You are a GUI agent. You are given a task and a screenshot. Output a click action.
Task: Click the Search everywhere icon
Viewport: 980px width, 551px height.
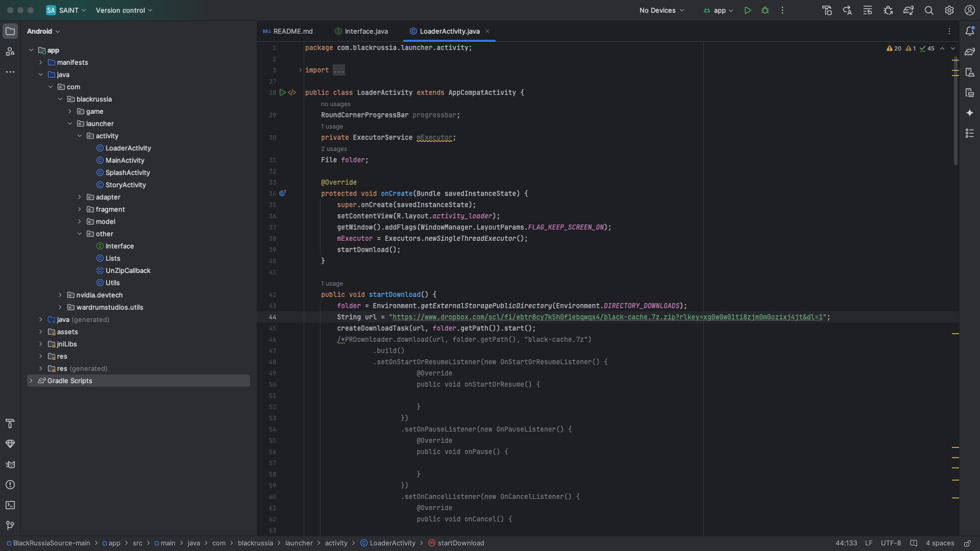(x=929, y=10)
